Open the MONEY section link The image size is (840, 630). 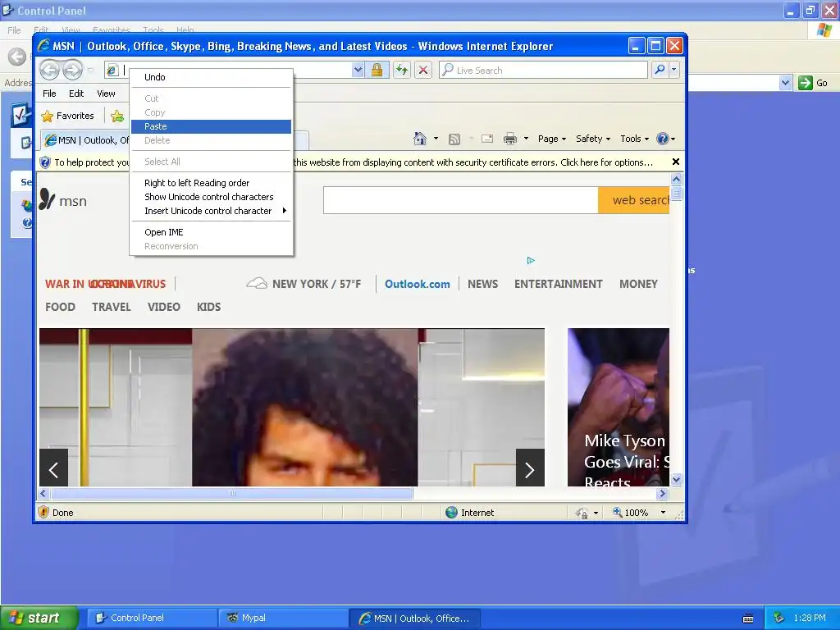tap(638, 284)
